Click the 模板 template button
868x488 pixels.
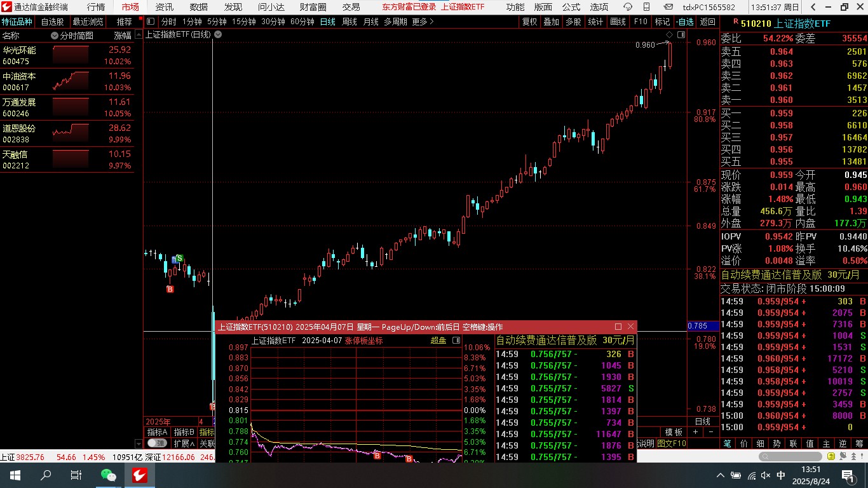674,432
